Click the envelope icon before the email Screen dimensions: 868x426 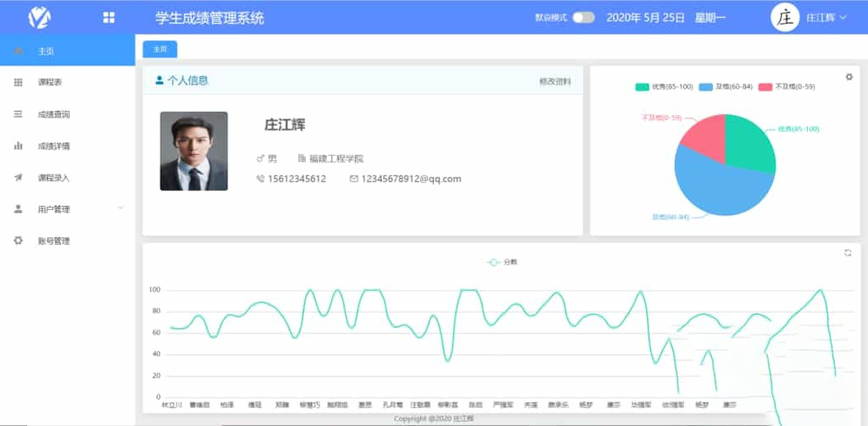tap(353, 179)
